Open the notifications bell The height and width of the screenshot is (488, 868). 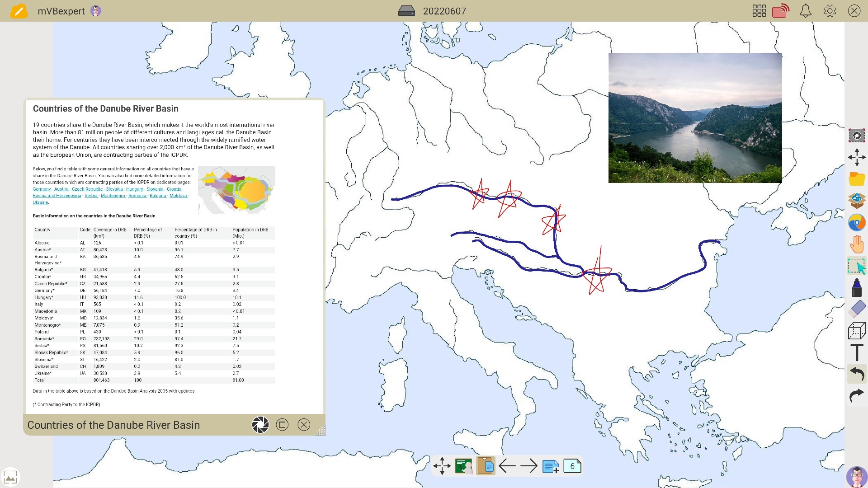pyautogui.click(x=806, y=11)
